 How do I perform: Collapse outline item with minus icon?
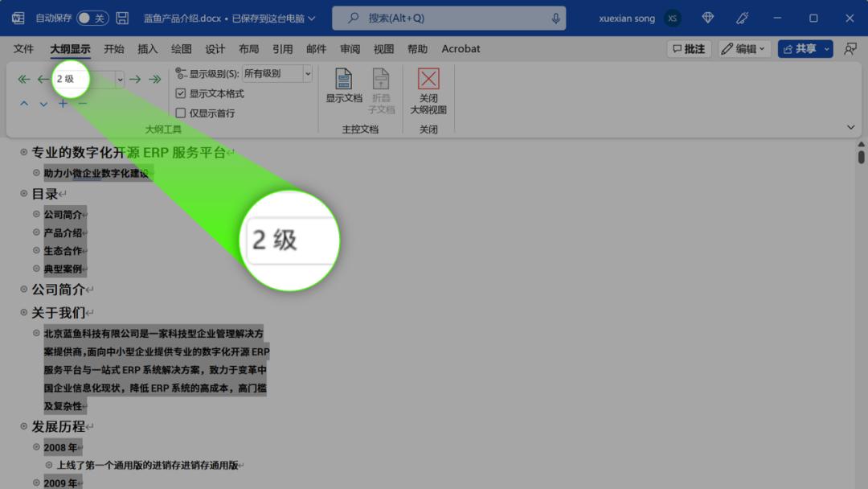(x=81, y=103)
